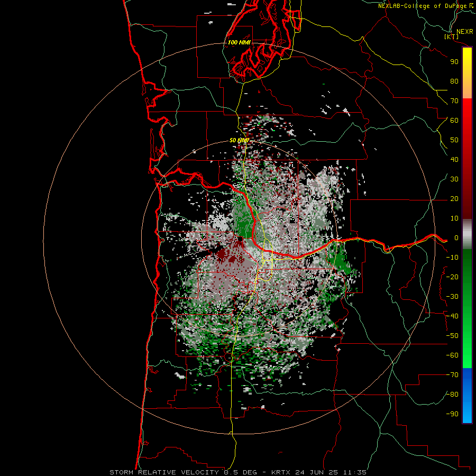This screenshot has width=476, height=476.
Task: Click the -10 scale value
Action: point(452,258)
